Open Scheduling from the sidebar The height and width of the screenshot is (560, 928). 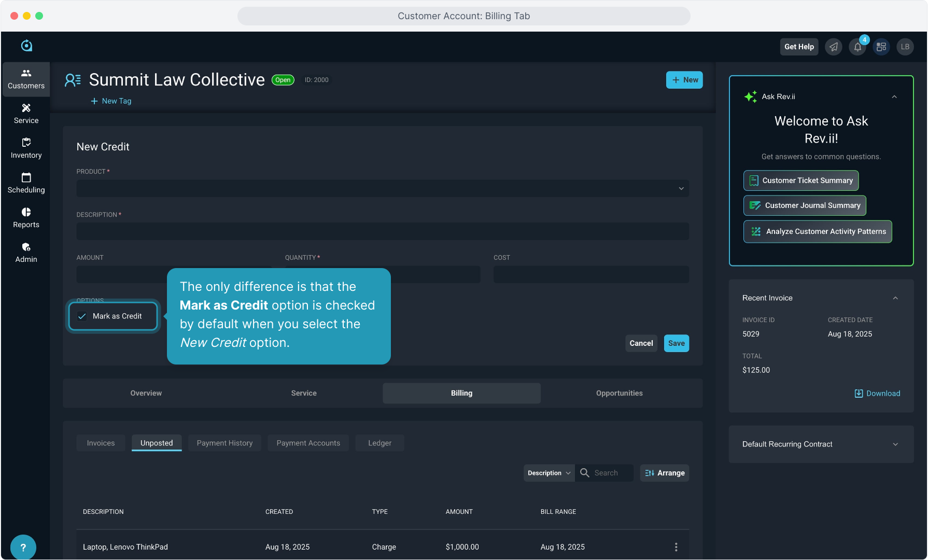click(x=26, y=183)
